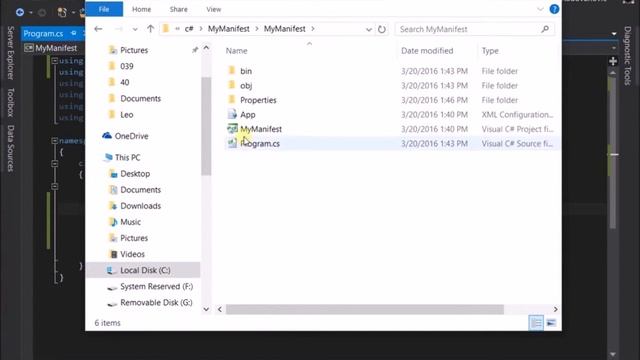Click the Search MyManifest box
The width and height of the screenshot is (640, 360).
pos(474,29)
